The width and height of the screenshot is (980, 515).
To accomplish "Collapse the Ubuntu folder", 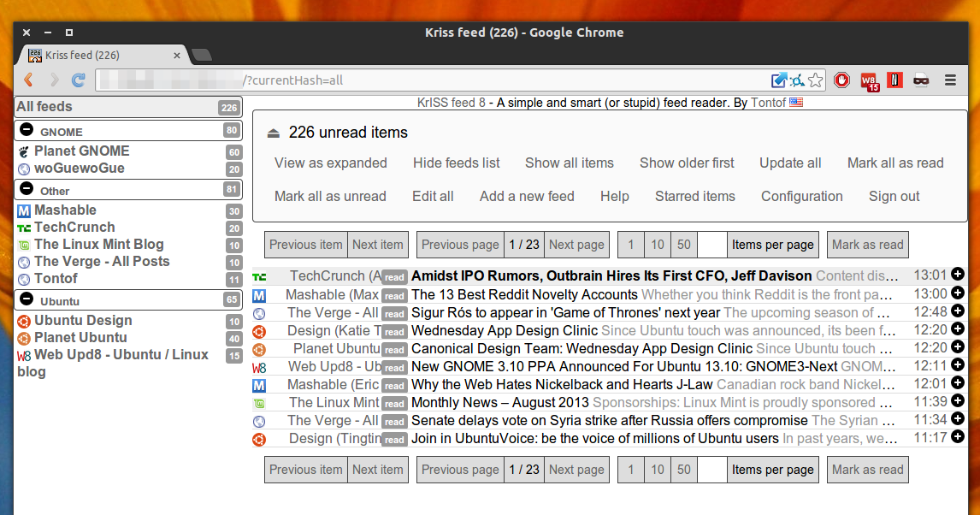I will point(27,299).
